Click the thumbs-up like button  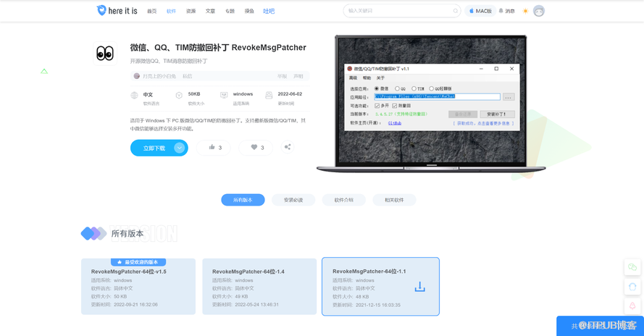coord(214,148)
